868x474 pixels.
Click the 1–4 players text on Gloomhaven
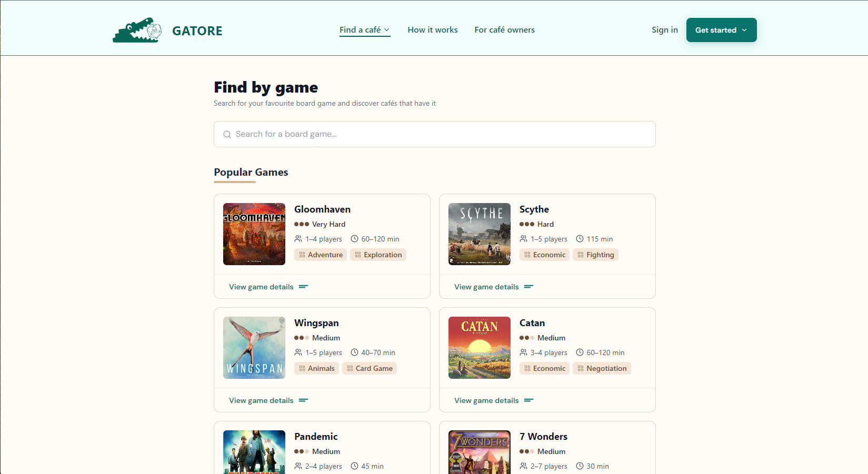click(324, 239)
